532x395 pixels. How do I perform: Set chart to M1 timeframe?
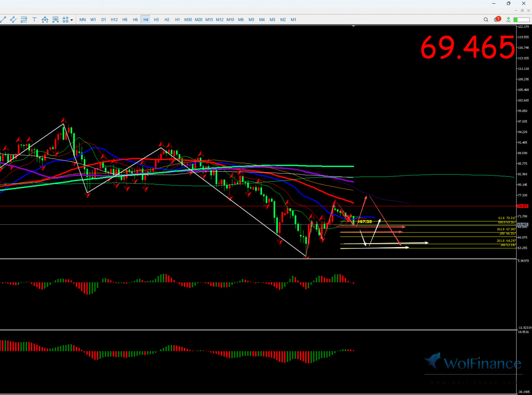point(293,20)
